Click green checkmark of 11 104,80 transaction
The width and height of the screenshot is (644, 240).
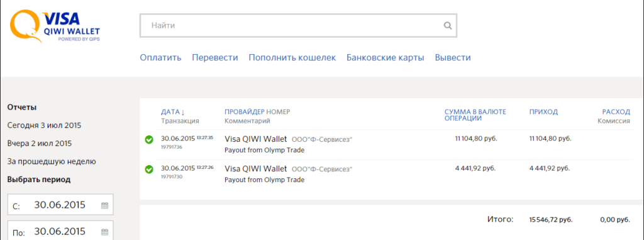click(149, 140)
